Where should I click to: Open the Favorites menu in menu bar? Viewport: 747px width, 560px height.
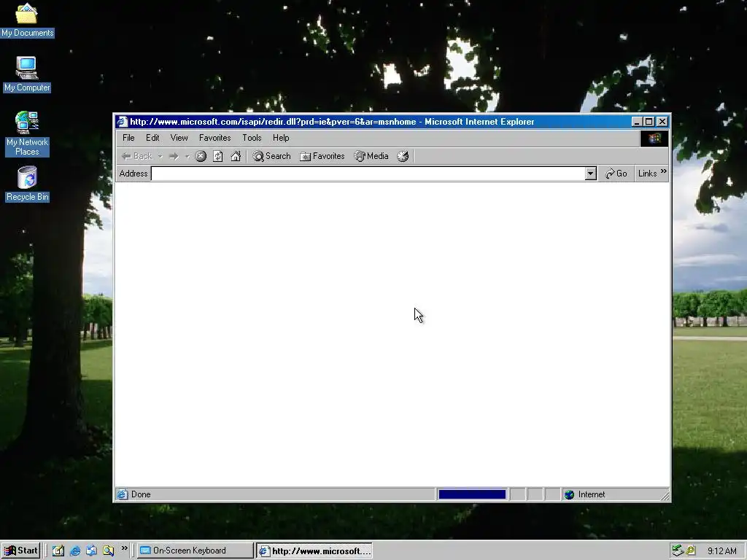(215, 138)
